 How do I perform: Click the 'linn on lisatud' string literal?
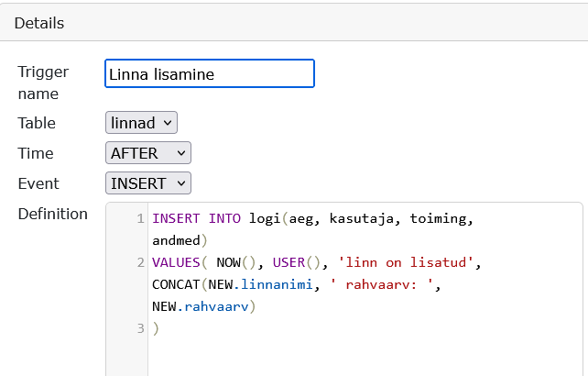coord(407,263)
